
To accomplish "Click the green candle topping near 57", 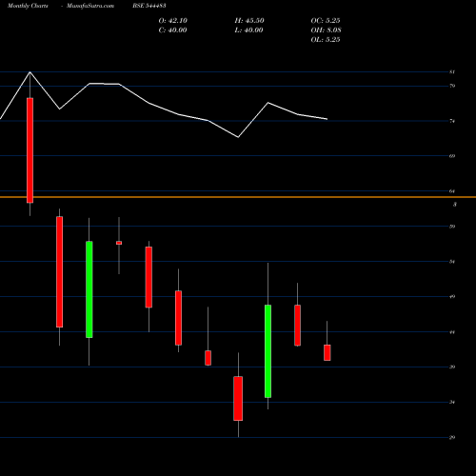I will 89,289.
